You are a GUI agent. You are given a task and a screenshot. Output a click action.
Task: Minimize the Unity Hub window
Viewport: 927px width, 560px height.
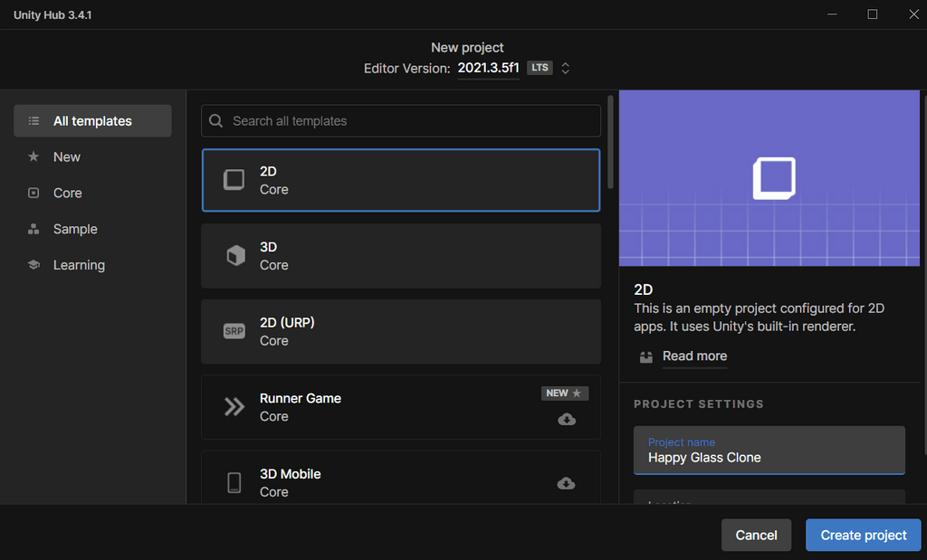click(832, 14)
